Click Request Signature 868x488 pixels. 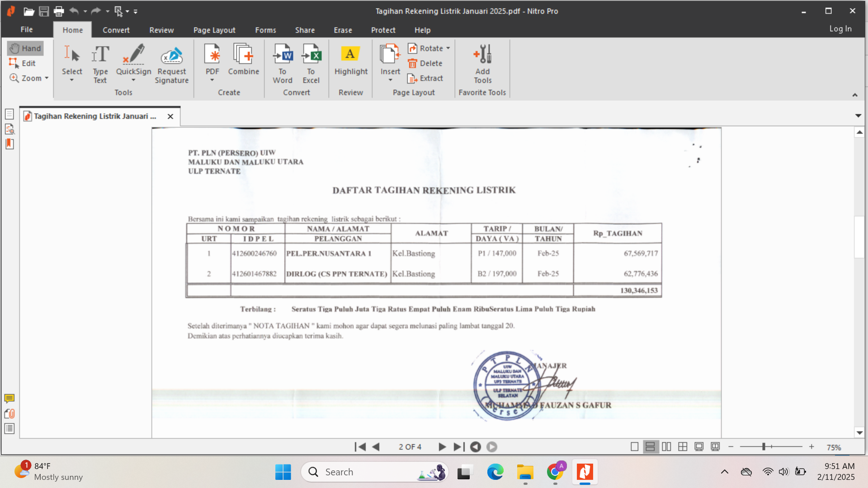click(x=171, y=64)
